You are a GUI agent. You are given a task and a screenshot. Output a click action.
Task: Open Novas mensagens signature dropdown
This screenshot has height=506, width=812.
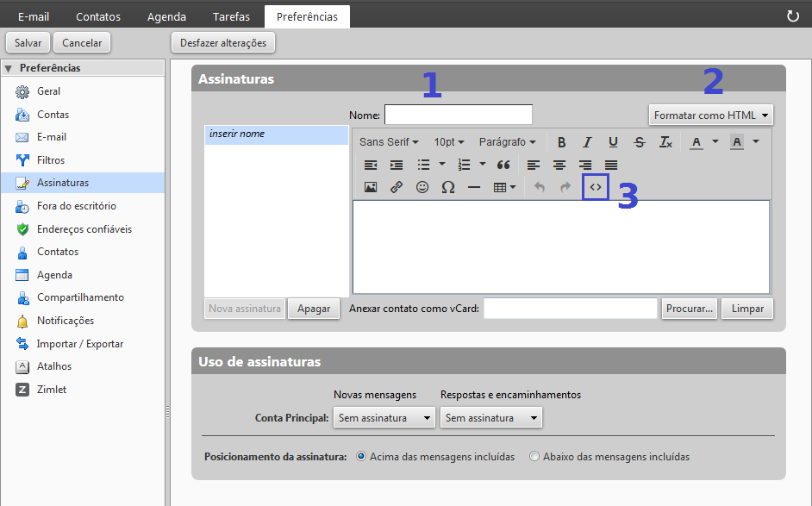click(x=384, y=417)
